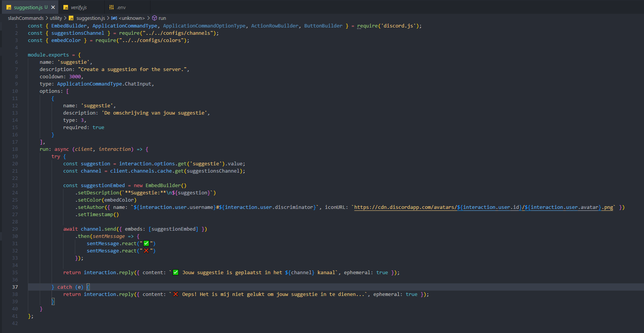Screen dimensions: 644x333
Task: Click the 'discord.js' require string on line 1
Action: click(398, 26)
